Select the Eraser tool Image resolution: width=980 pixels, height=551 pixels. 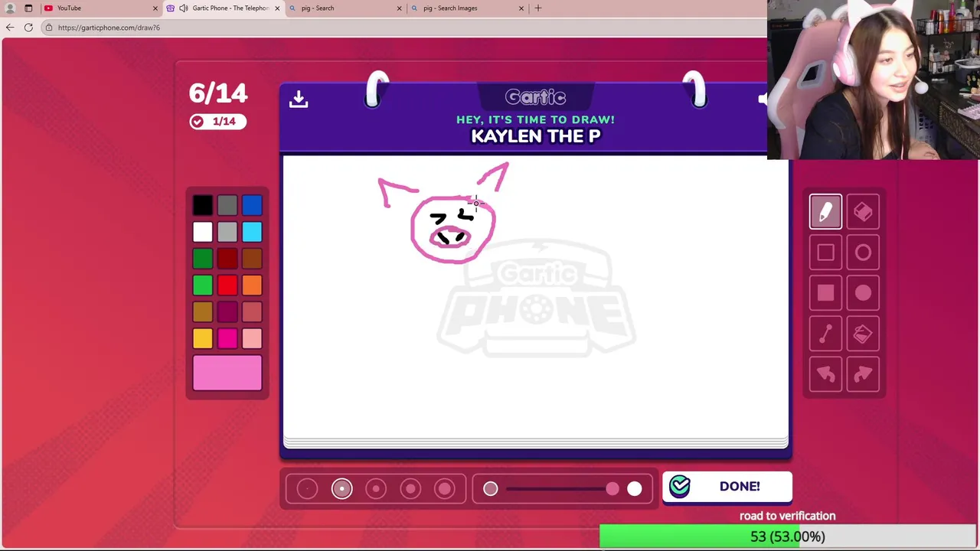click(863, 212)
